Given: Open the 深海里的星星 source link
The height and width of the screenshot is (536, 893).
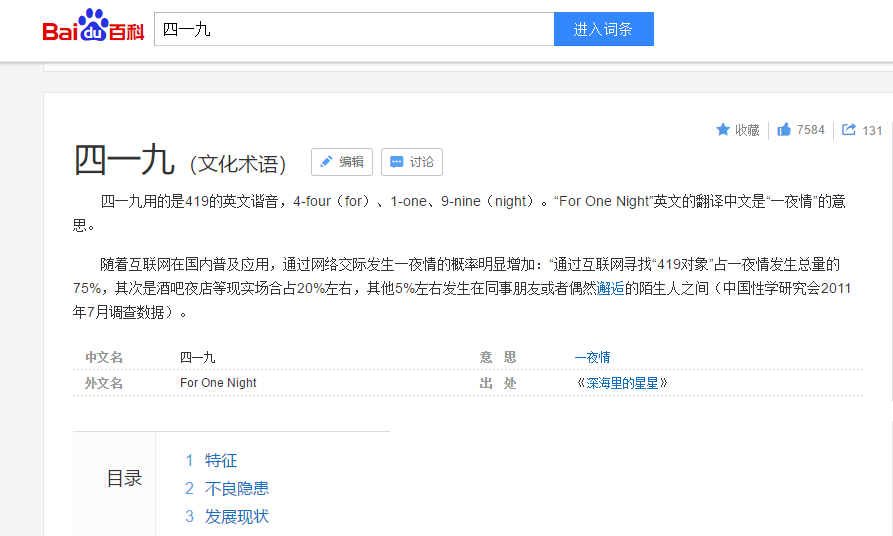Looking at the screenshot, I should 622,383.
